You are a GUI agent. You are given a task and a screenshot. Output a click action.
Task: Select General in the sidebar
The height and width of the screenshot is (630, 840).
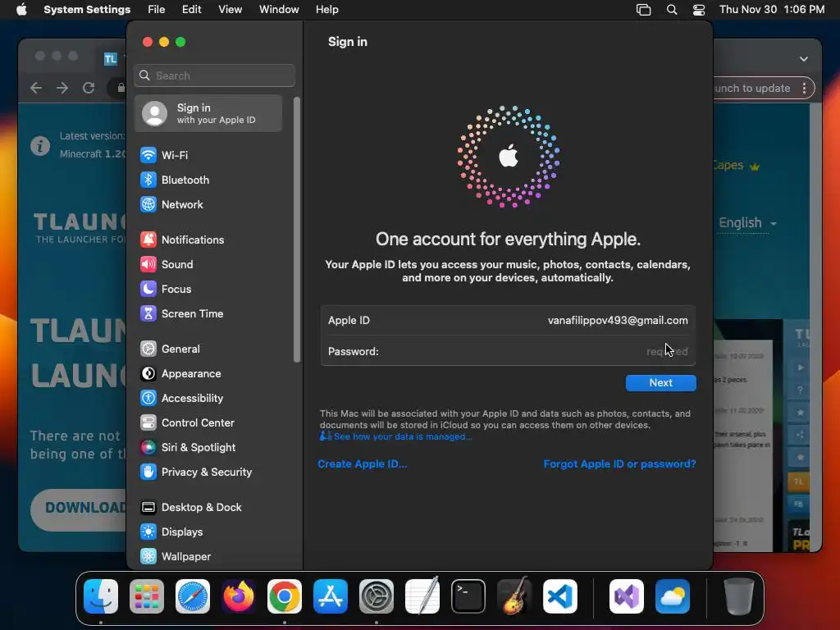click(170, 349)
